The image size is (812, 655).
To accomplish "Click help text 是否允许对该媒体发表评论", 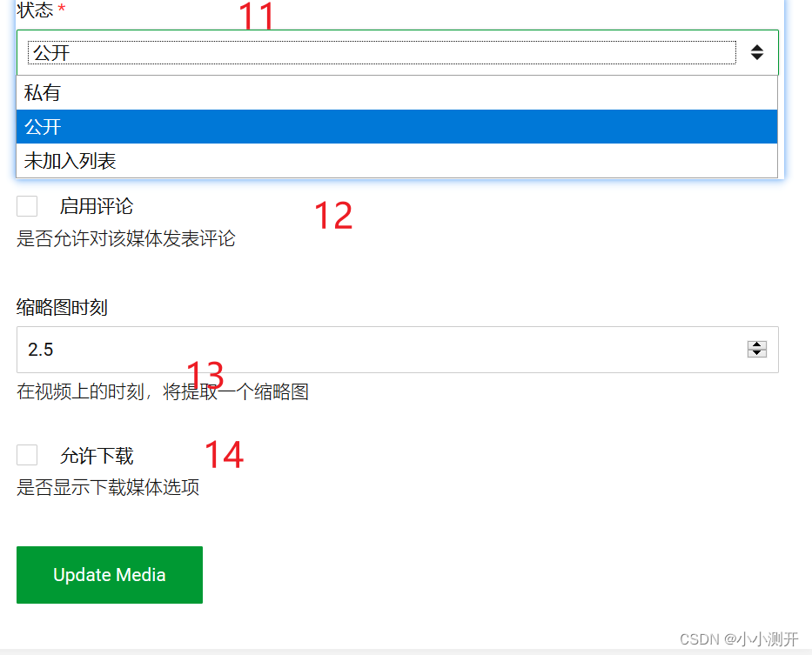I will pos(126,238).
